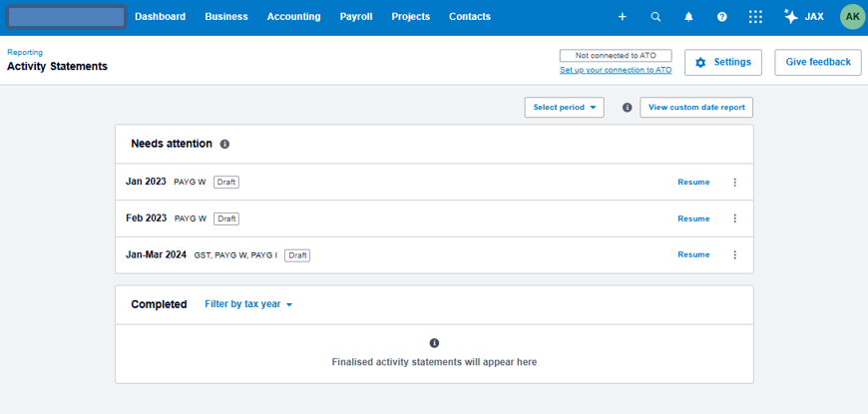868x414 pixels.
Task: Click the Not connected to ATO status badge
Action: tap(616, 55)
